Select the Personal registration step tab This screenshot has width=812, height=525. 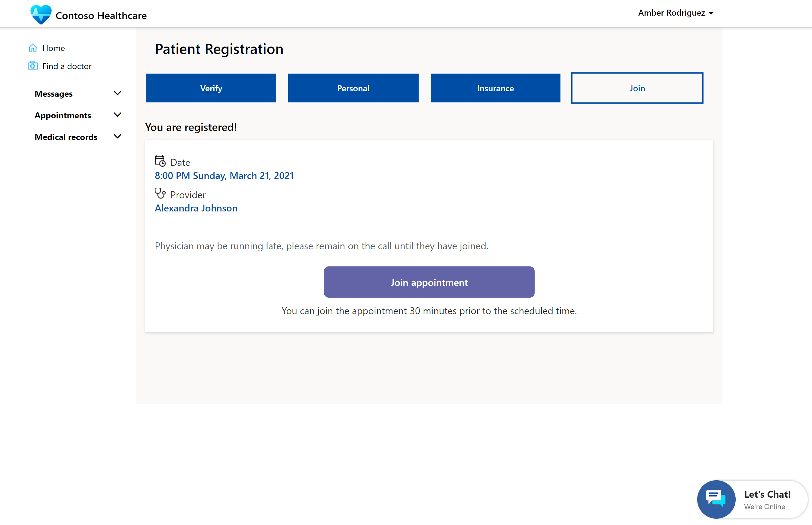(353, 87)
